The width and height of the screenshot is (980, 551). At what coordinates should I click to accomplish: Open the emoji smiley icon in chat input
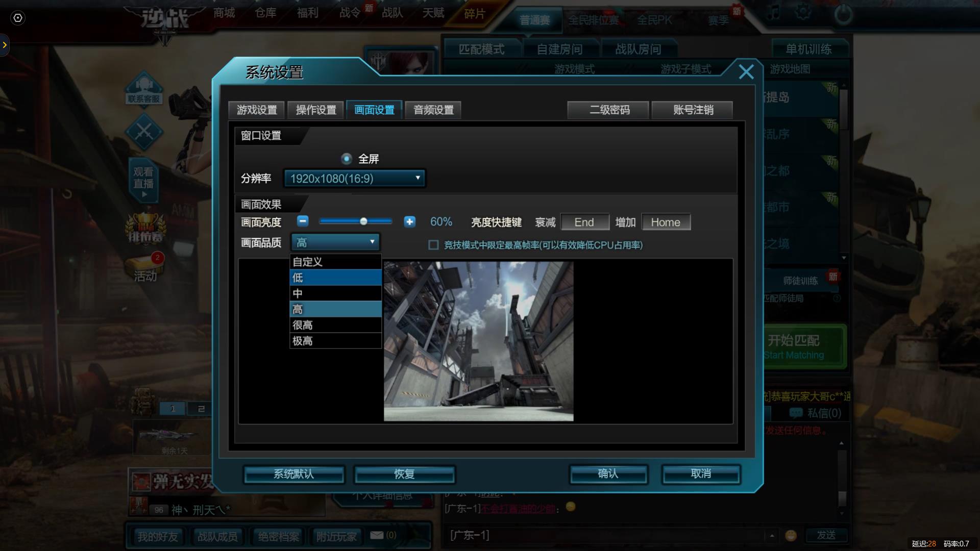coord(791,535)
